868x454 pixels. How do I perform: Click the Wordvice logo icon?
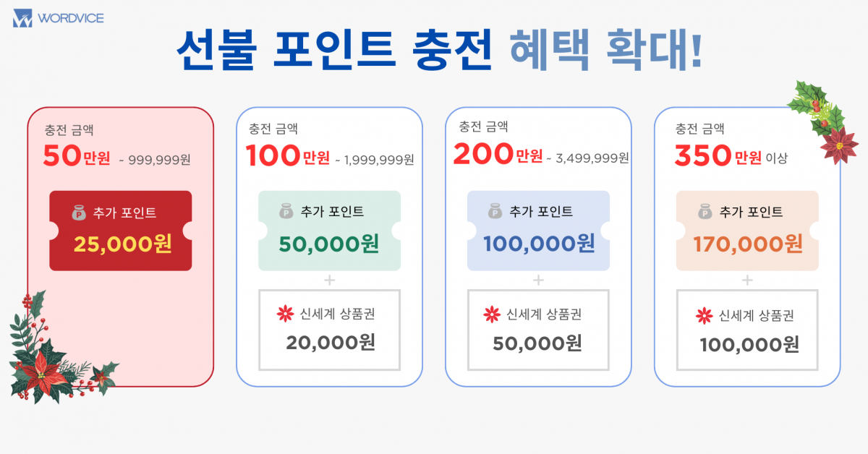[22, 18]
